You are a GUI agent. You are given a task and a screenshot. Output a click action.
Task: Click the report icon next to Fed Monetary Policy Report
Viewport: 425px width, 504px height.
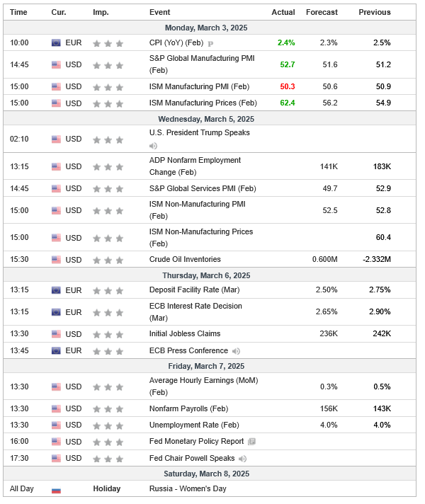tap(252, 442)
